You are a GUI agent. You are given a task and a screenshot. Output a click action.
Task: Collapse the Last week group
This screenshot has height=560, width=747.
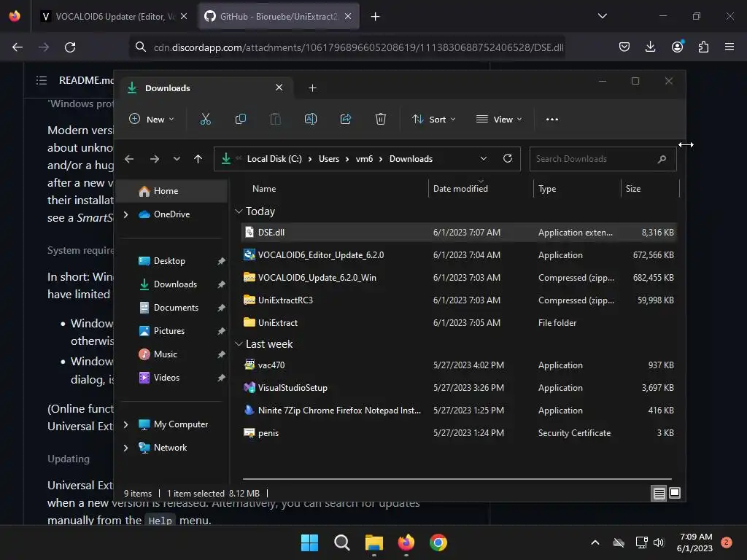(239, 344)
